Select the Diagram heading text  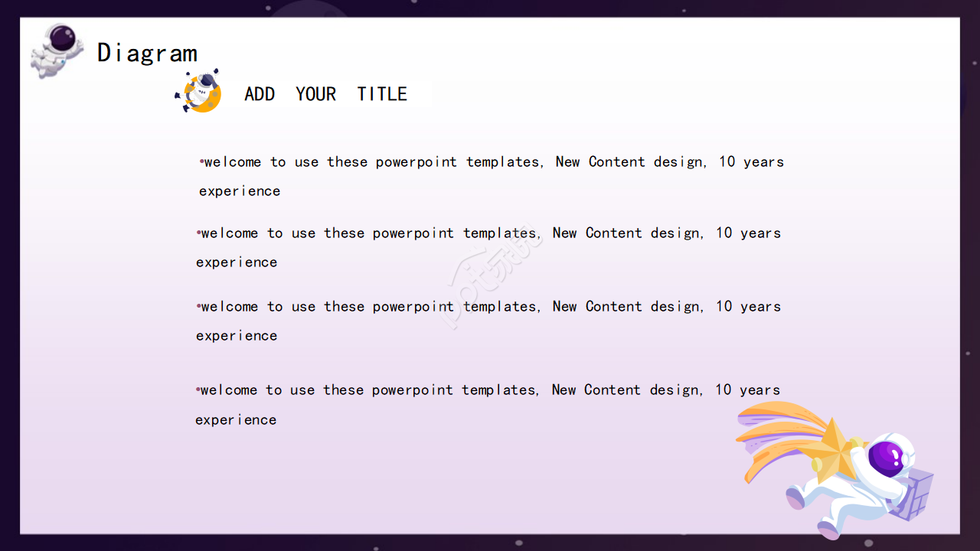point(147,53)
